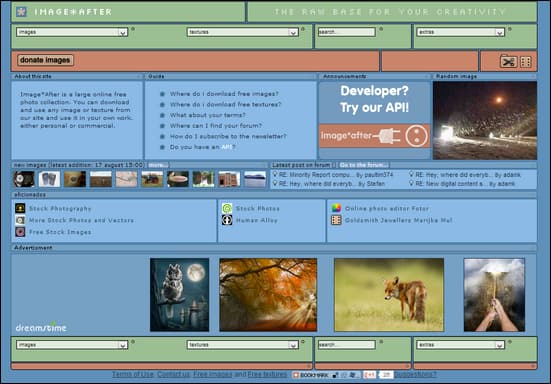Open 'Where do I download free images?' link

pos(224,94)
